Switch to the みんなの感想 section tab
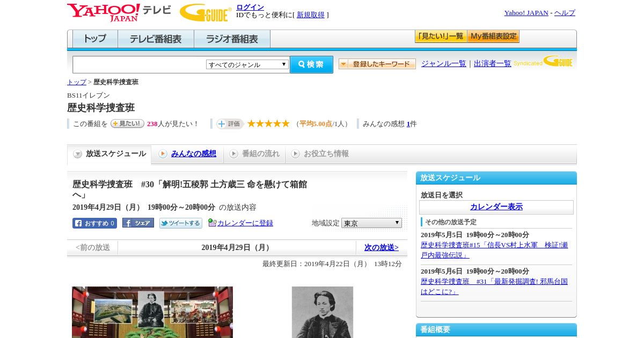 coord(187,154)
